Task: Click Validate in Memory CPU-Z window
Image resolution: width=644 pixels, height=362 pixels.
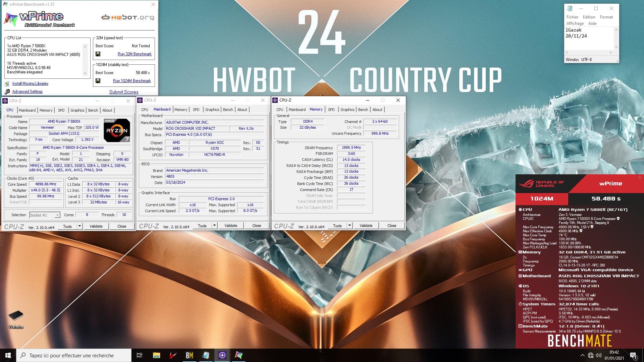Action: pos(366,226)
